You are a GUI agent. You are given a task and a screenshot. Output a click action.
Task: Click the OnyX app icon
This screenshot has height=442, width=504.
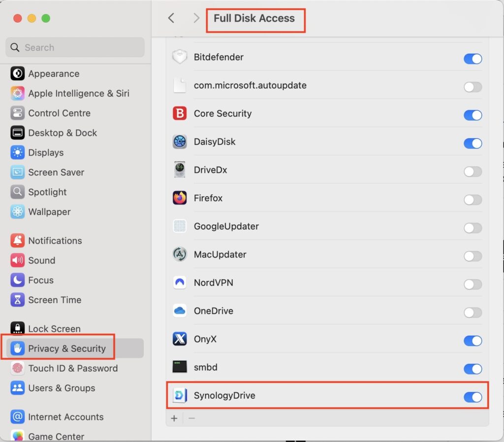[x=180, y=339]
